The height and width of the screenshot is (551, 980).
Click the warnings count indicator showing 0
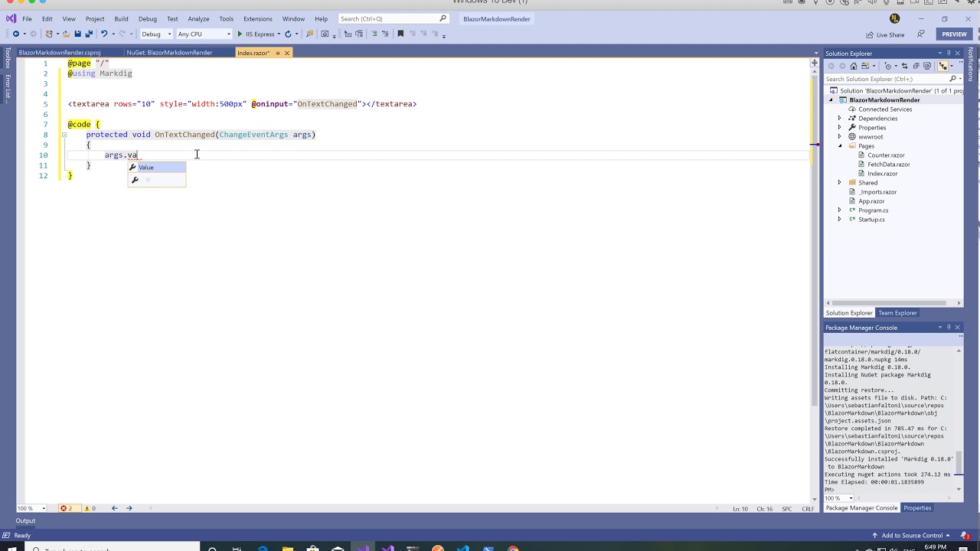tap(90, 508)
